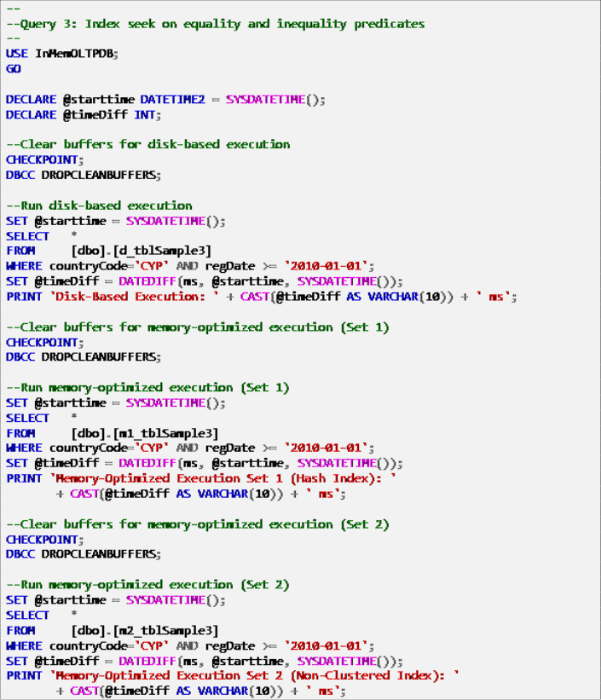Viewport: 601px width, 700px height.
Task: Click the WHERE keyword below [m2_tblSample3]
Action: click(24, 646)
